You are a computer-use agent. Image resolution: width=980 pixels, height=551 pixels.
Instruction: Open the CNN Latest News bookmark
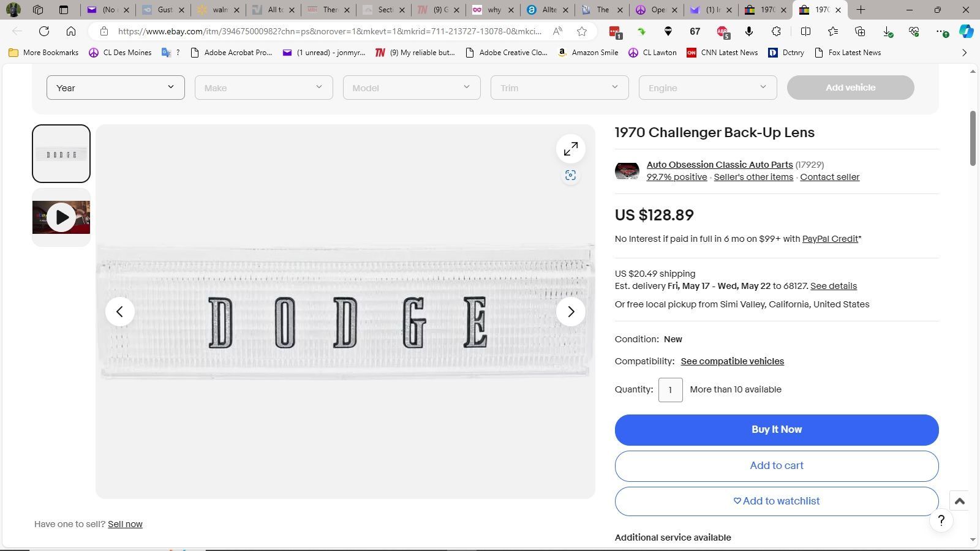722,53
